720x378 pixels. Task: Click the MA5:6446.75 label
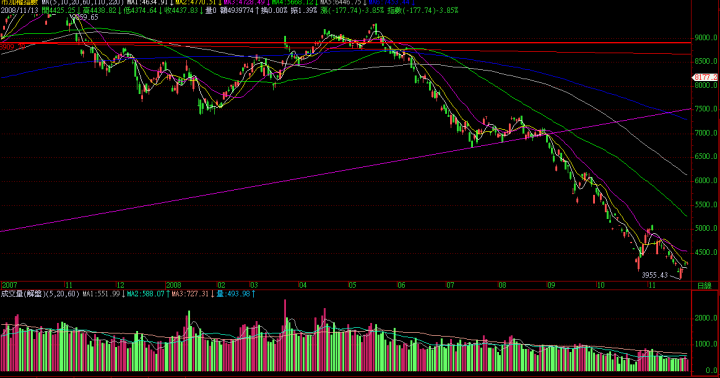pyautogui.click(x=340, y=3)
